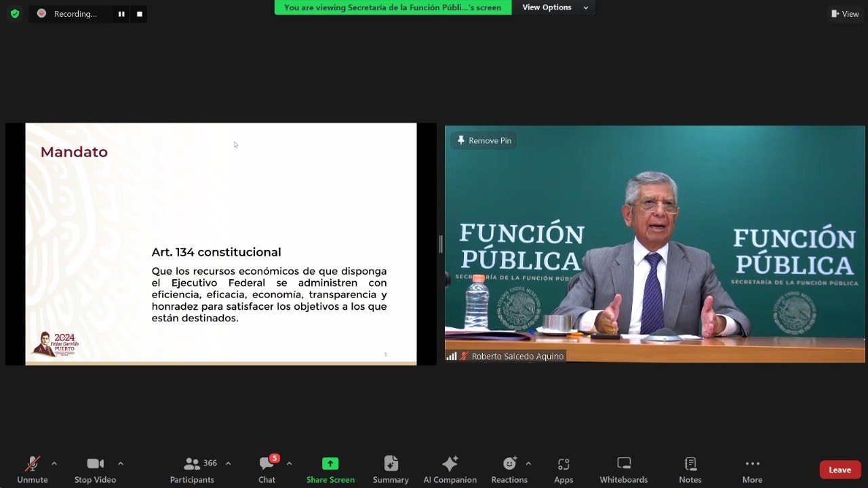This screenshot has height=488, width=868.
Task: Expand audio options arrow beside Unmute
Action: click(54, 464)
